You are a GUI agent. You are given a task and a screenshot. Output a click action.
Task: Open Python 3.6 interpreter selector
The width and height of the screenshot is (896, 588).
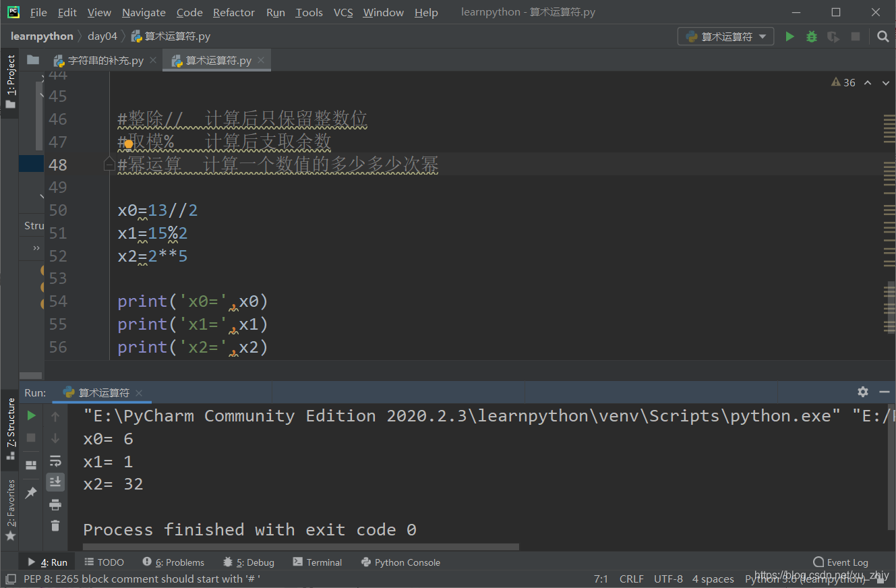click(804, 579)
